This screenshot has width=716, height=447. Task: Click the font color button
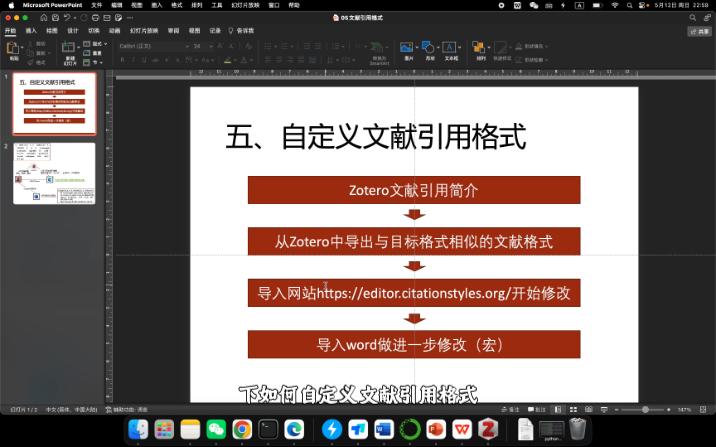(244, 60)
